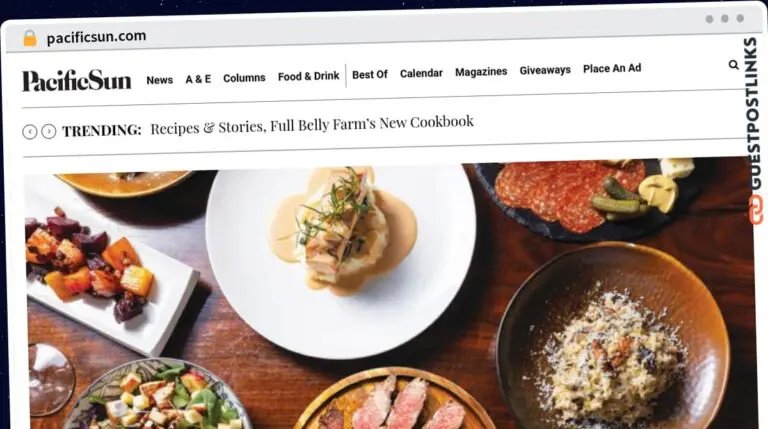This screenshot has width=768, height=429.
Task: Open the search magnifier icon
Action: pyautogui.click(x=733, y=65)
